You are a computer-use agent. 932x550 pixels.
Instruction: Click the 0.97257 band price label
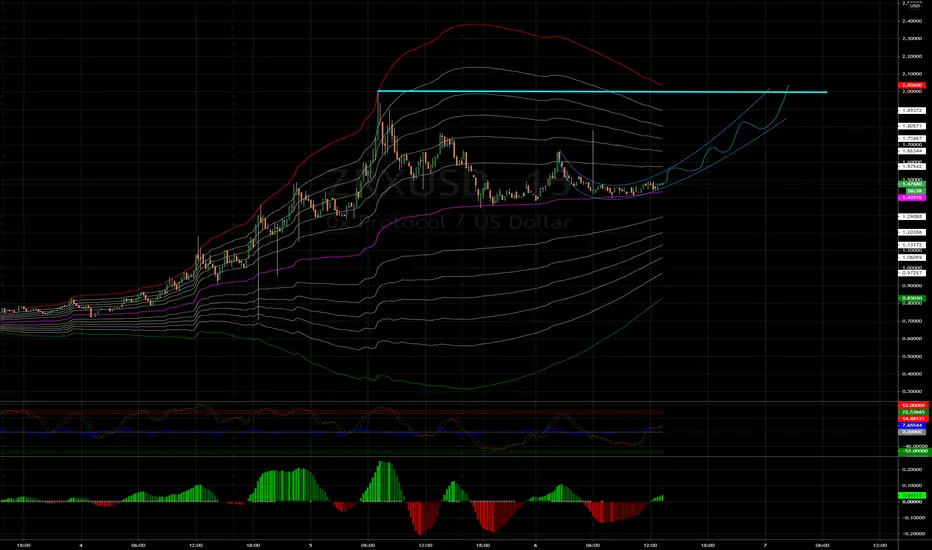(x=912, y=273)
